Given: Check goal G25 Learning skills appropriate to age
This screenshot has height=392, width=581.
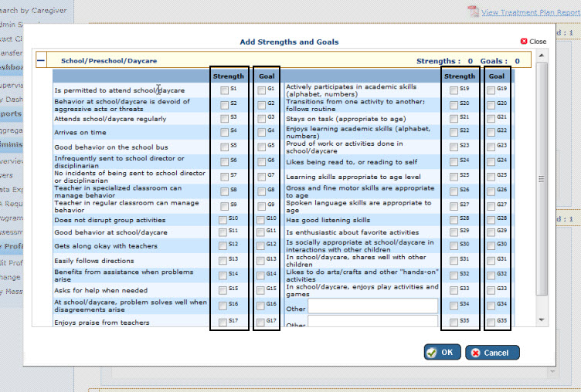Looking at the screenshot, I should click(491, 177).
